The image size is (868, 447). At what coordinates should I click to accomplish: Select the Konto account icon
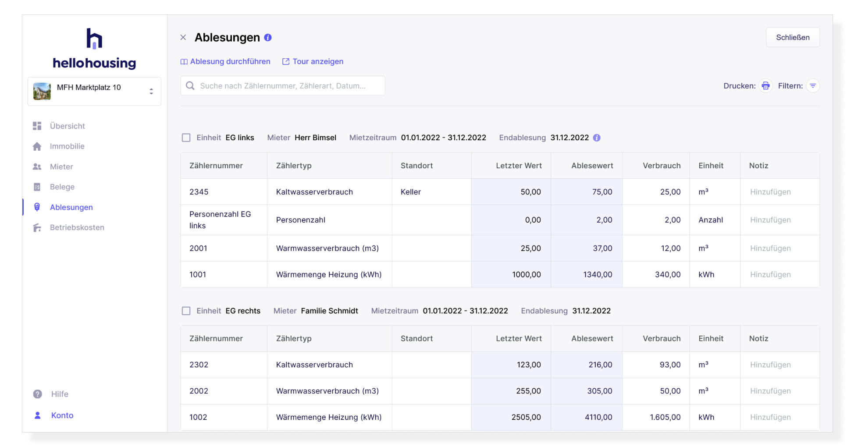pyautogui.click(x=38, y=415)
